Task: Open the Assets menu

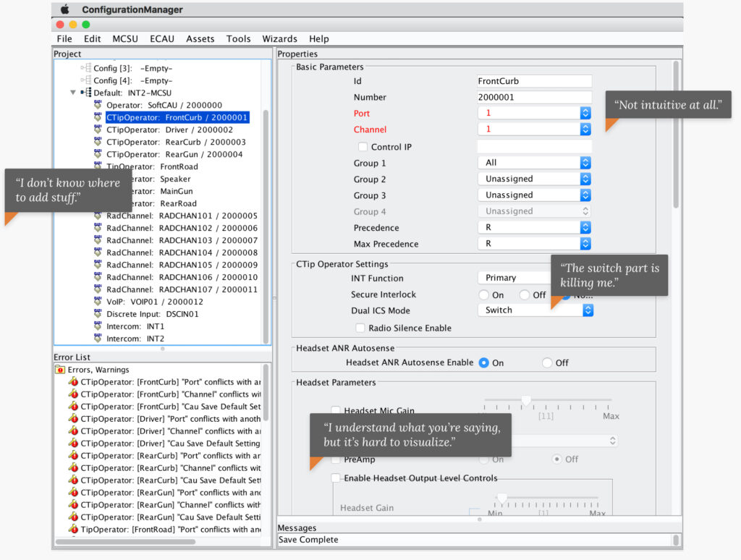Action: click(200, 39)
